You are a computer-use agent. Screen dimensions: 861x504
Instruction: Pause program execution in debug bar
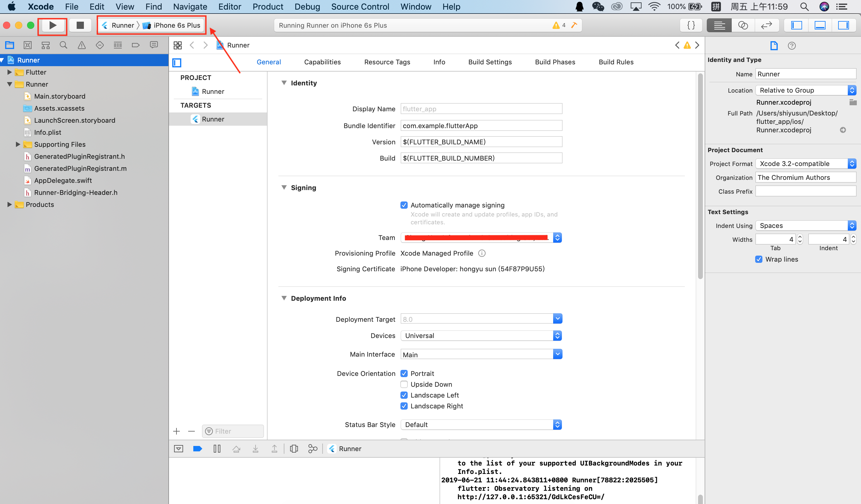point(217,449)
